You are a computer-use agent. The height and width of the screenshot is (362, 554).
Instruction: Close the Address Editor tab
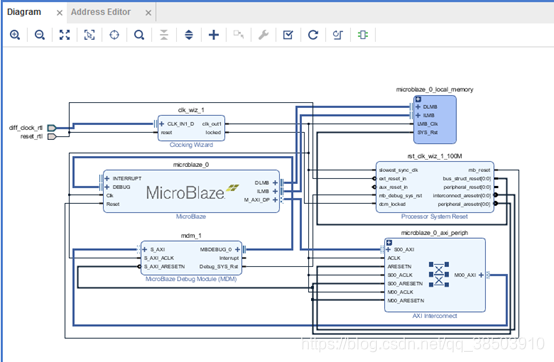(148, 13)
